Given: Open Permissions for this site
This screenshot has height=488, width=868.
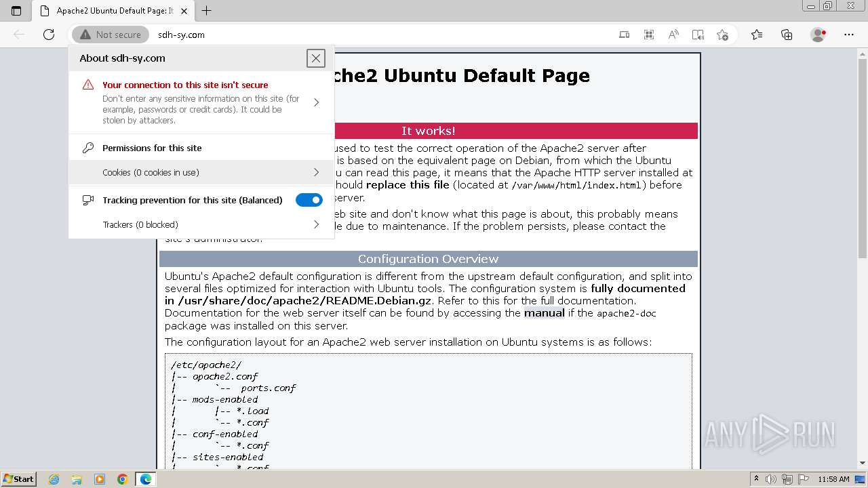Looking at the screenshot, I should [x=152, y=148].
